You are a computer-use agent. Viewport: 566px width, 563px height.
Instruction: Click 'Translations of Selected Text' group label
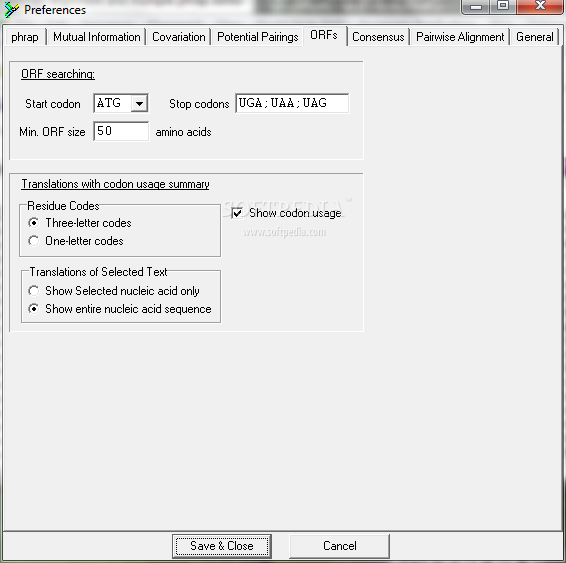(98, 272)
